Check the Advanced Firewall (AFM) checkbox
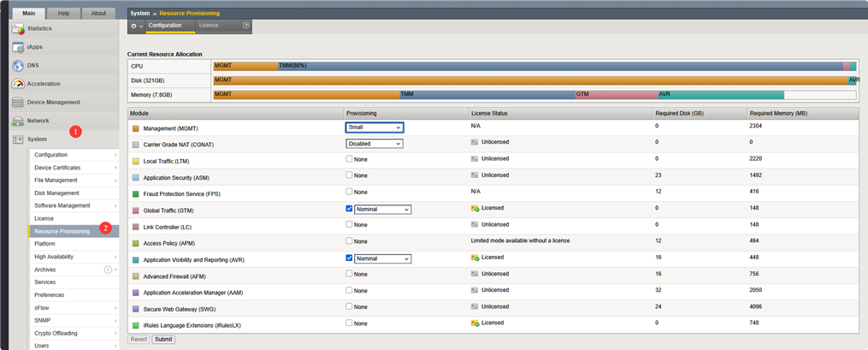The image size is (868, 350). [x=349, y=274]
